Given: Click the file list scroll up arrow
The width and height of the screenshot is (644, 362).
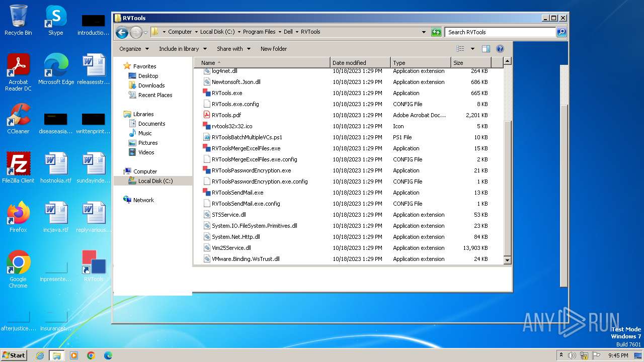Looking at the screenshot, I should (x=507, y=61).
